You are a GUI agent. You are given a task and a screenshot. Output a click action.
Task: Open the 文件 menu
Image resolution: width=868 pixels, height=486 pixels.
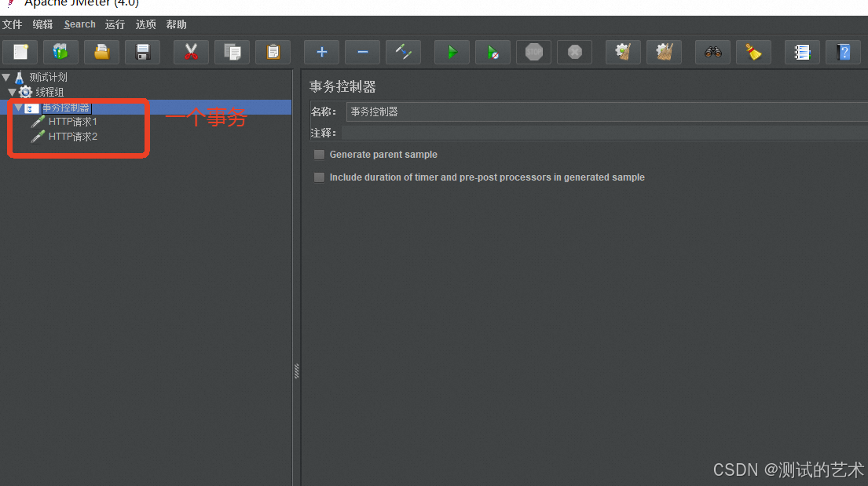click(13, 24)
